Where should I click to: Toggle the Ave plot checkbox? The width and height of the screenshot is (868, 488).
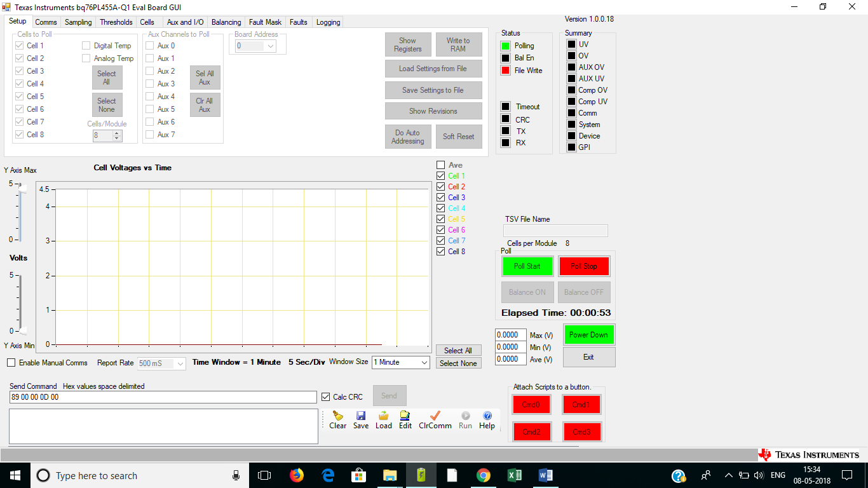coord(440,165)
